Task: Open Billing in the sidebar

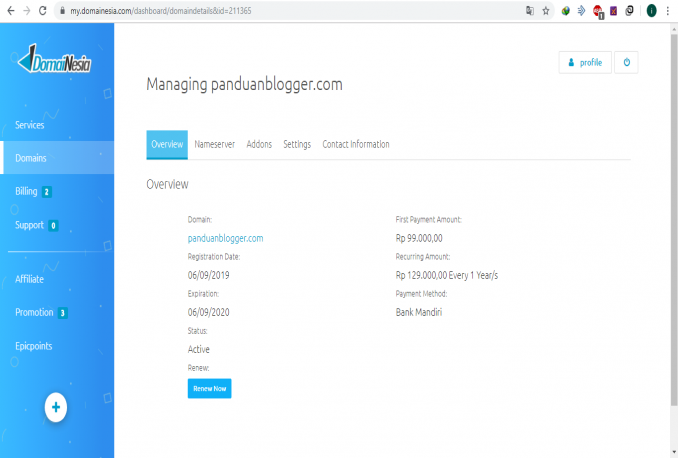Action: pos(27,191)
